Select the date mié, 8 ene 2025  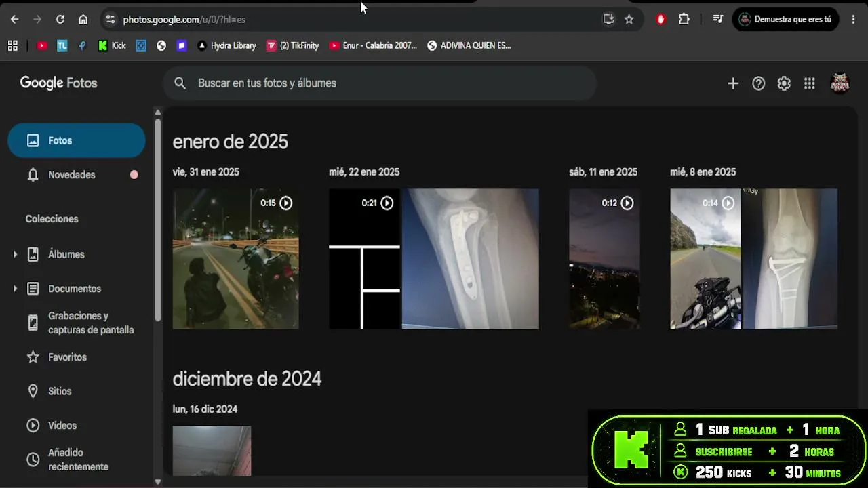pos(703,172)
